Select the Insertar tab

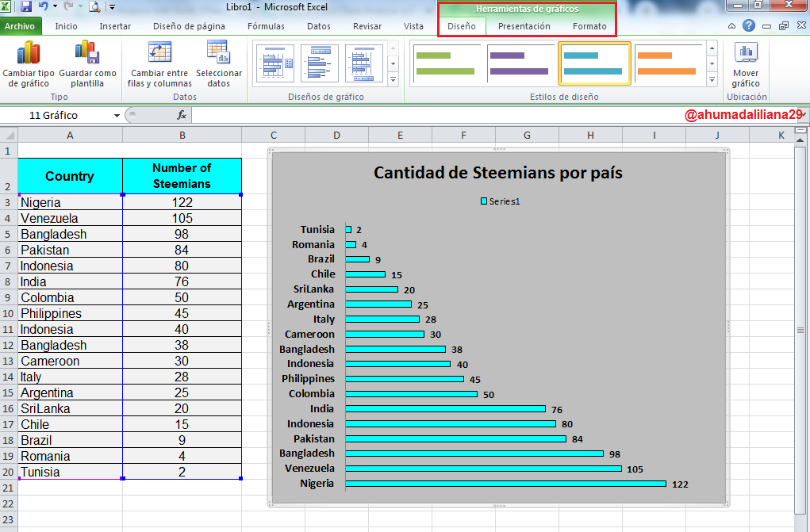(115, 26)
